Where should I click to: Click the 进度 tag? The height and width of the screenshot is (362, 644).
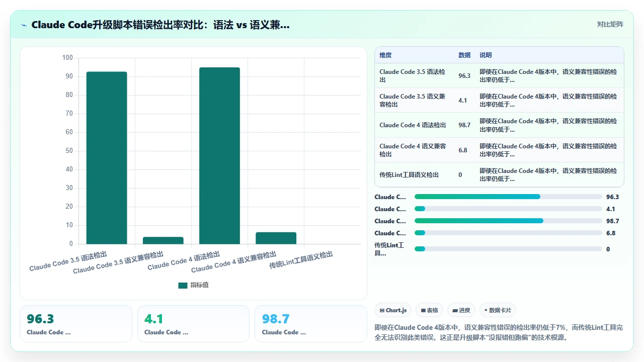pyautogui.click(x=461, y=310)
